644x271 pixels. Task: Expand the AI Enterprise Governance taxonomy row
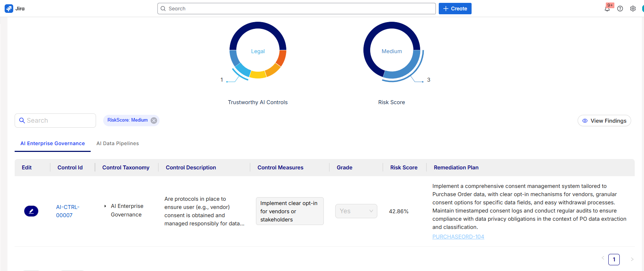(105, 206)
